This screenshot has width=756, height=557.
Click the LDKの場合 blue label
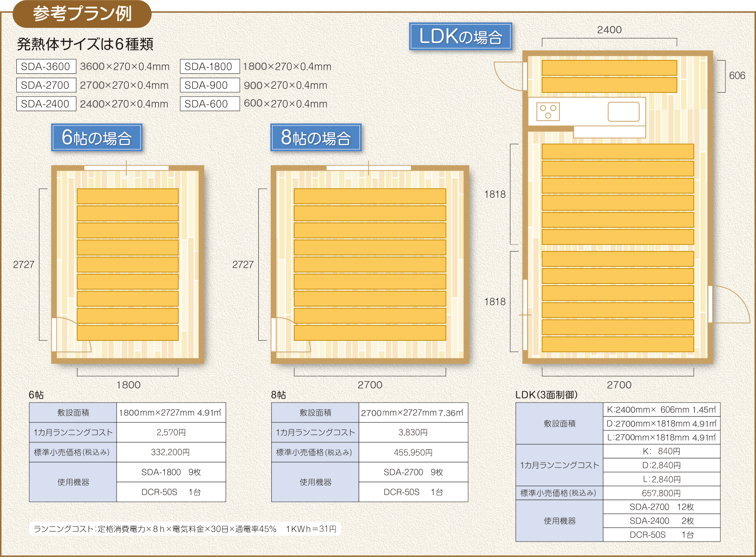pyautogui.click(x=460, y=36)
